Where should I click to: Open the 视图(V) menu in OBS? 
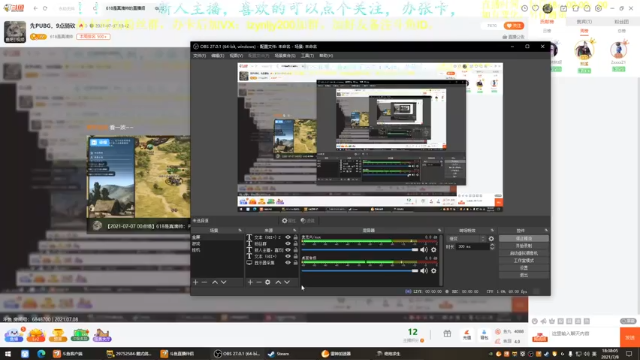click(236, 56)
